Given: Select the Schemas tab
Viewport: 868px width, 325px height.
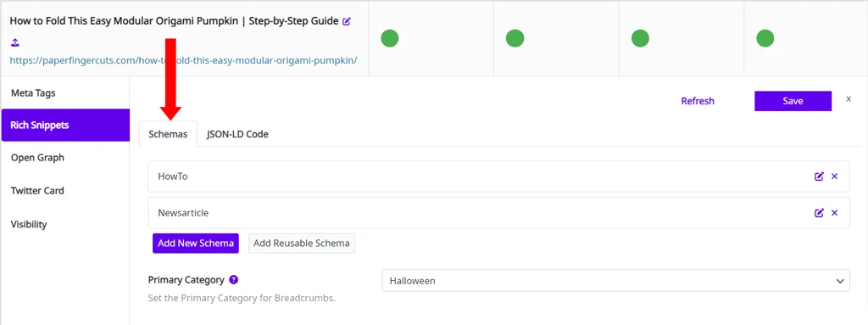Looking at the screenshot, I should [169, 134].
